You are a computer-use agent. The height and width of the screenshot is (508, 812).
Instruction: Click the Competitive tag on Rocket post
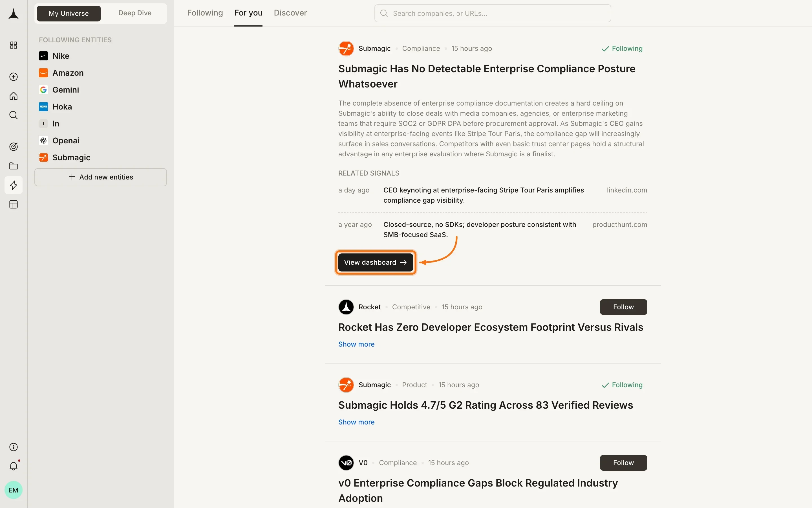click(411, 307)
